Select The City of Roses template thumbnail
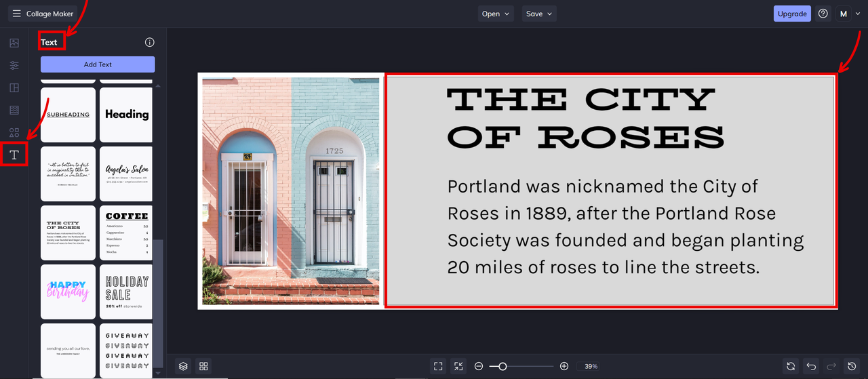This screenshot has height=379, width=868. pyautogui.click(x=68, y=233)
